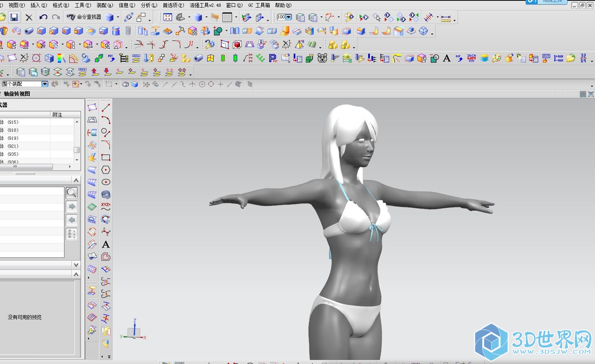Click the stacked layers icon
This screenshot has width=595, height=364.
[x=484, y=58]
